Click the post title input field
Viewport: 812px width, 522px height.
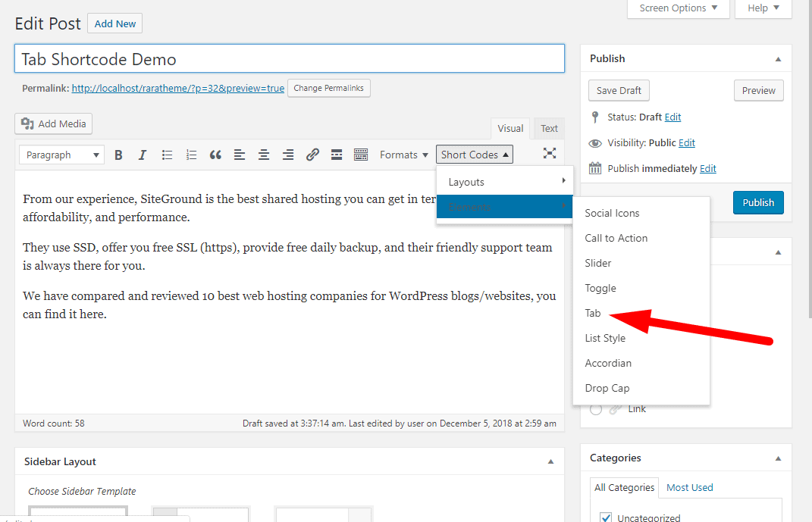coord(290,58)
